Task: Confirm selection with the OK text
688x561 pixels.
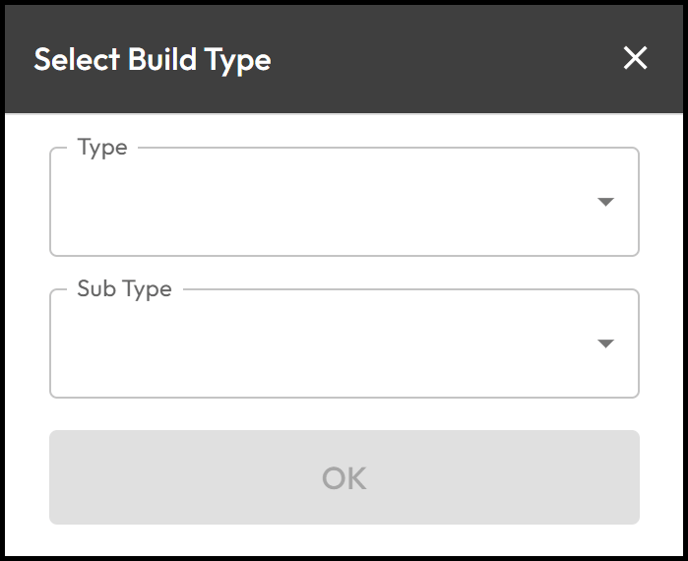Action: 344,478
